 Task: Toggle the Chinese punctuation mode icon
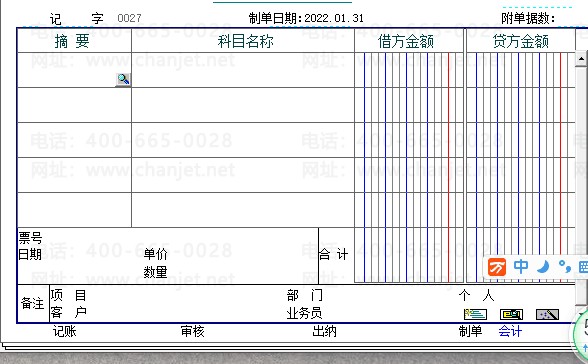(564, 267)
